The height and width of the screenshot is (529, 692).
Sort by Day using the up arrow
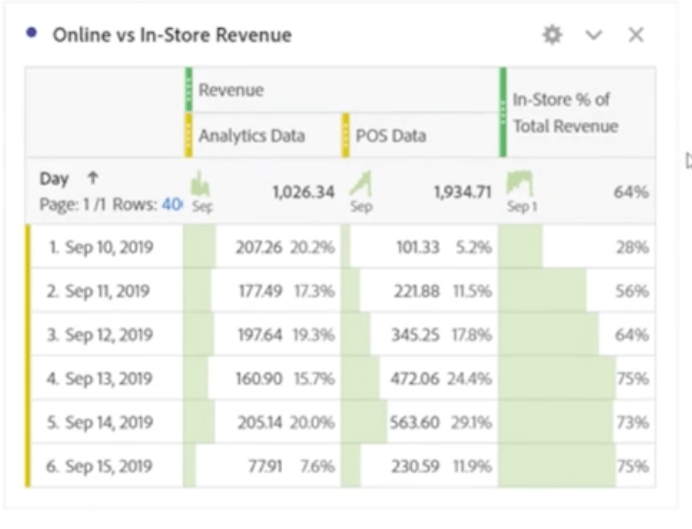coord(93,178)
